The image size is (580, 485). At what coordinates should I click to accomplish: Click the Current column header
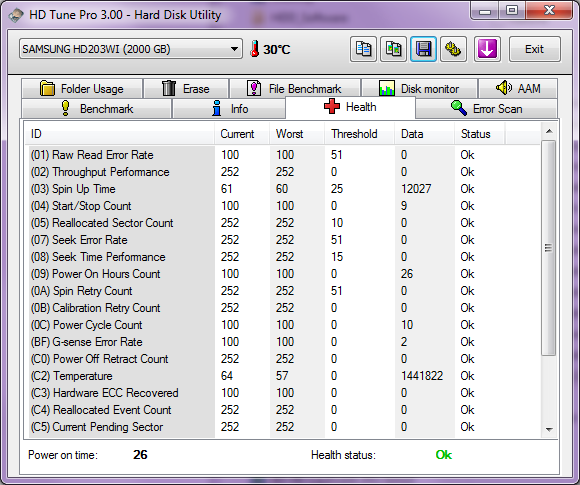click(x=242, y=134)
